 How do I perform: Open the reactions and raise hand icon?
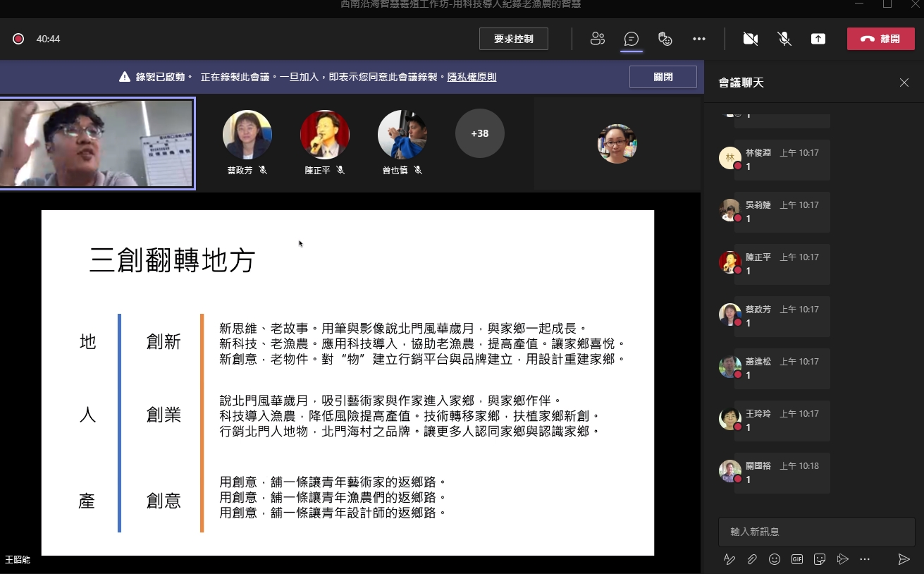tap(665, 39)
